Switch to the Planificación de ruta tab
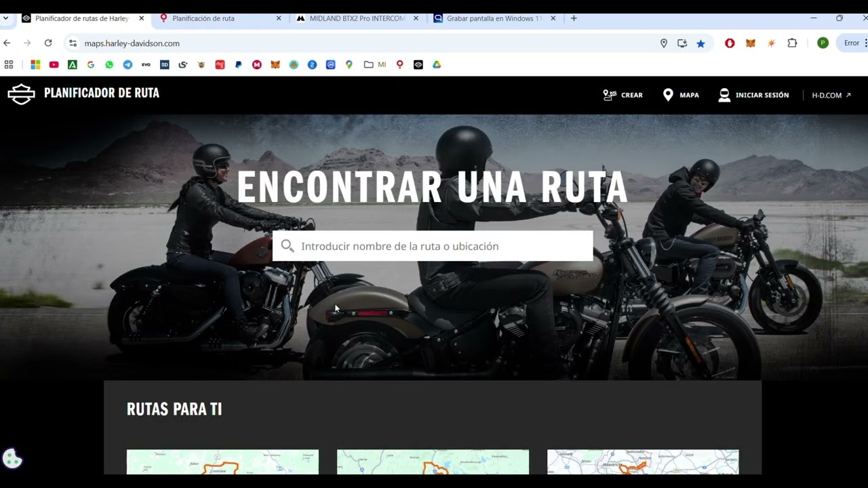The width and height of the screenshot is (868, 488). click(218, 18)
